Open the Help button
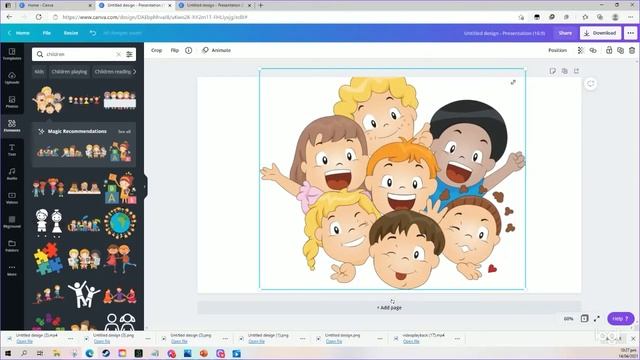 620,318
